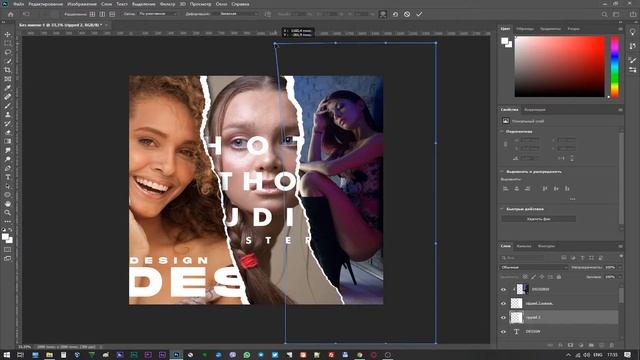Toggle lock position icon in Layers panel
The image size is (640, 360).
pyautogui.click(x=542, y=277)
